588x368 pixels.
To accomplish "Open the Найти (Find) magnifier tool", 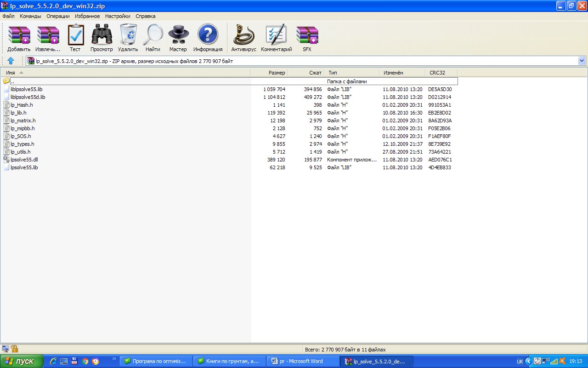I will [x=153, y=38].
